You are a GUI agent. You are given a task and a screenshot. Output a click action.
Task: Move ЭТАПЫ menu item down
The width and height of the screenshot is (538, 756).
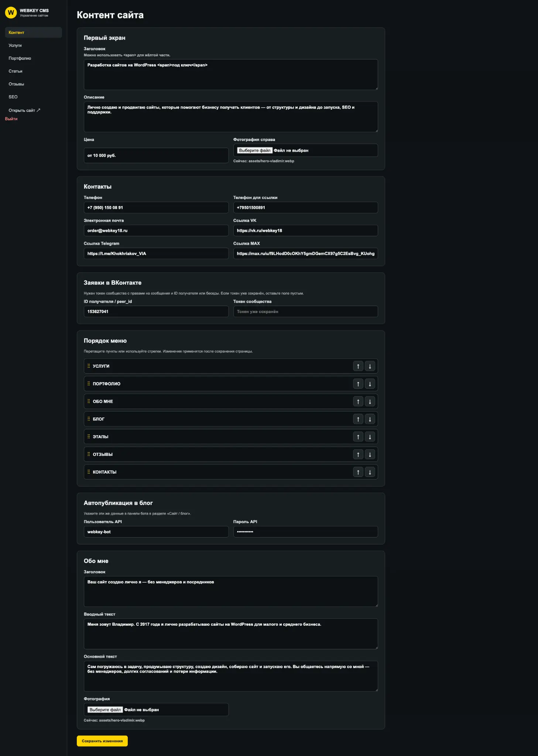[x=370, y=437]
